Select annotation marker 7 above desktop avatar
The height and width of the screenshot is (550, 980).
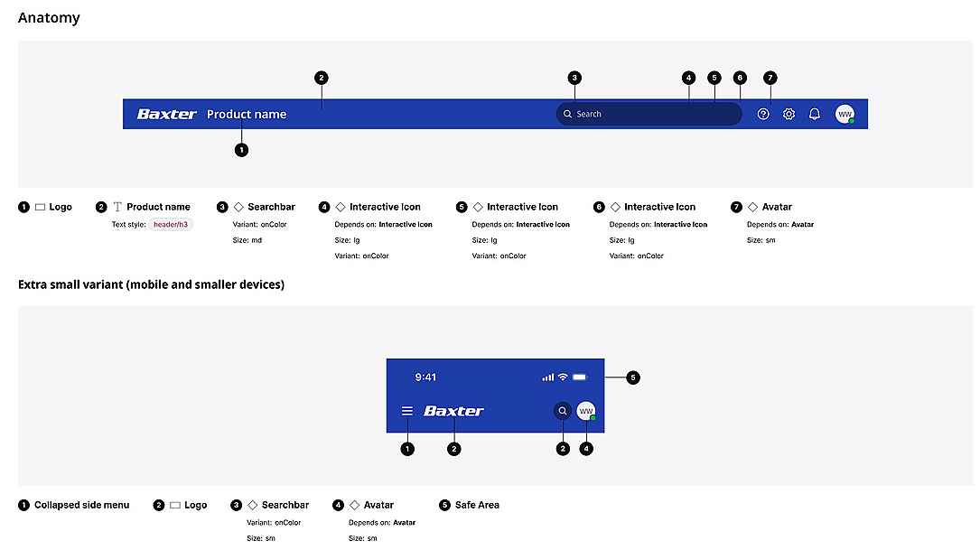tap(770, 78)
